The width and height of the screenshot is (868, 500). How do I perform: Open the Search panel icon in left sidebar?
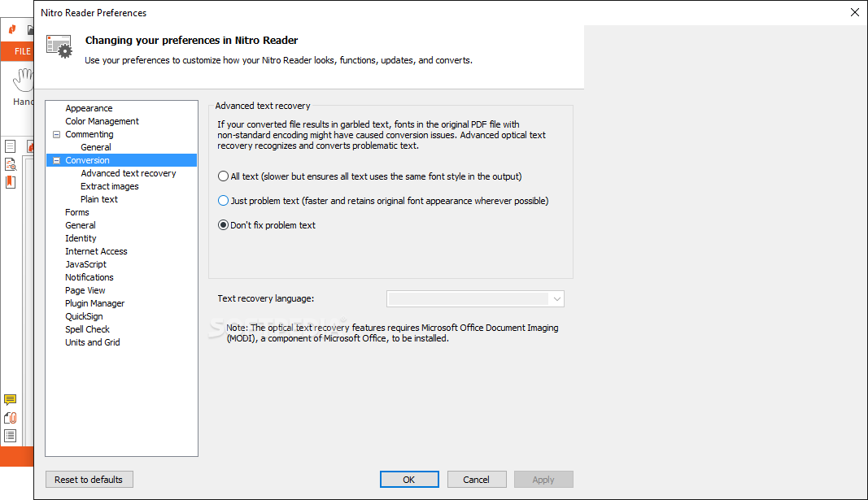click(10, 164)
